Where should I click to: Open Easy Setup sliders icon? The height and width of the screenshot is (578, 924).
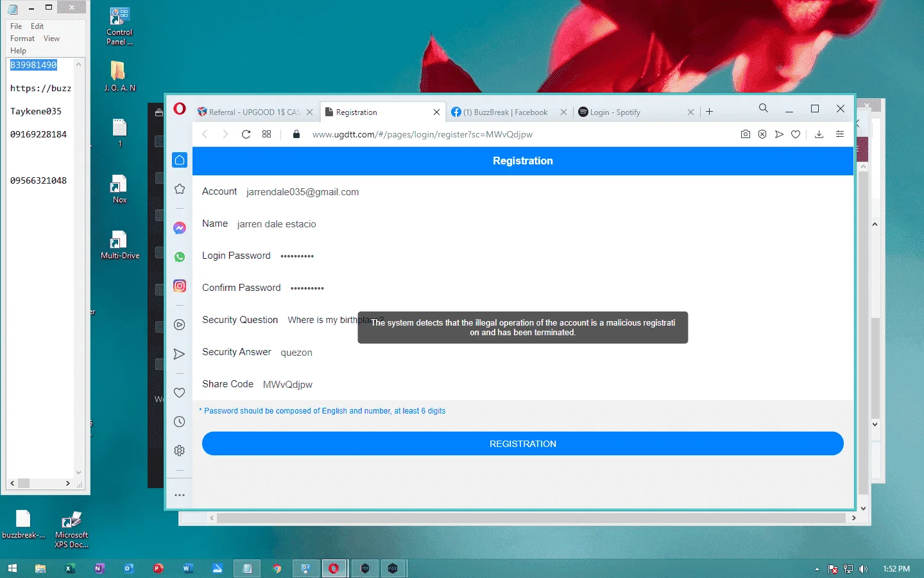coord(840,134)
